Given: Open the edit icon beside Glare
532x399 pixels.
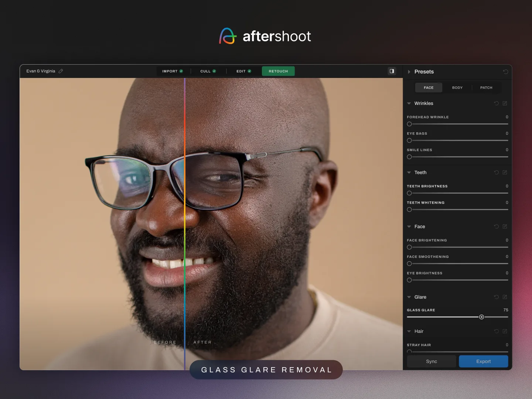Looking at the screenshot, I should pyautogui.click(x=505, y=297).
